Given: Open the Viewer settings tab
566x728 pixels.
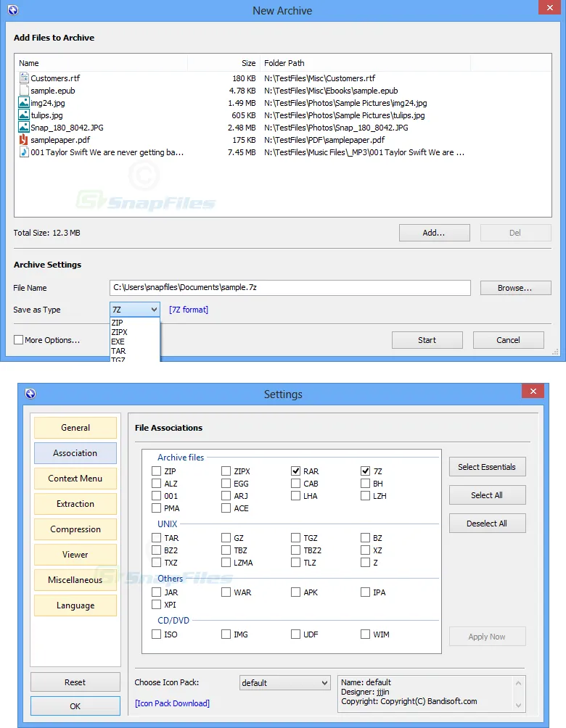Looking at the screenshot, I should pyautogui.click(x=75, y=555).
